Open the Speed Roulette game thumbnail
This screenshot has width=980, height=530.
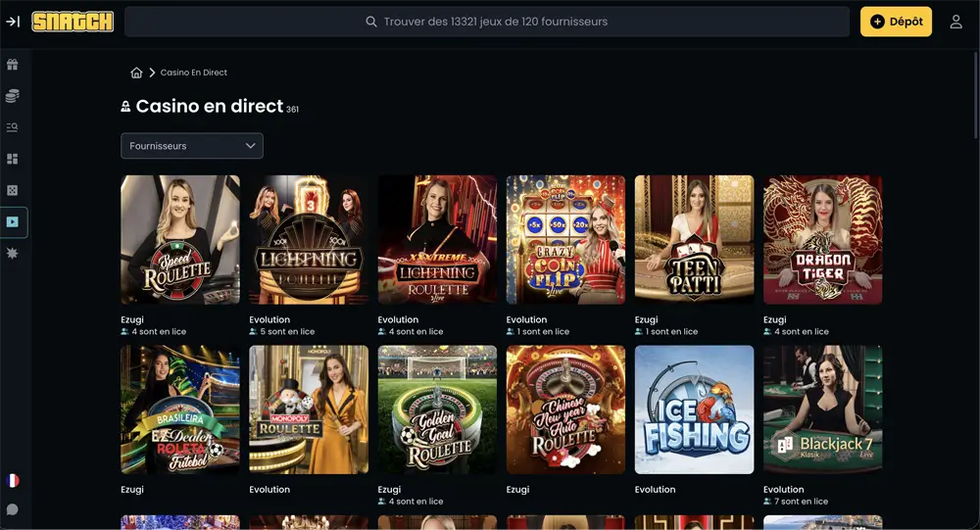180,239
